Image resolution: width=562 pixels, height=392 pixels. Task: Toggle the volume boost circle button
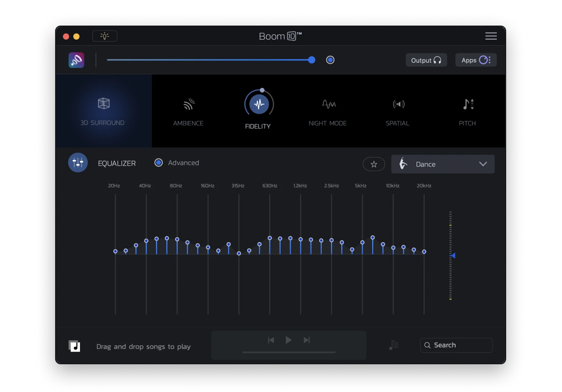330,60
